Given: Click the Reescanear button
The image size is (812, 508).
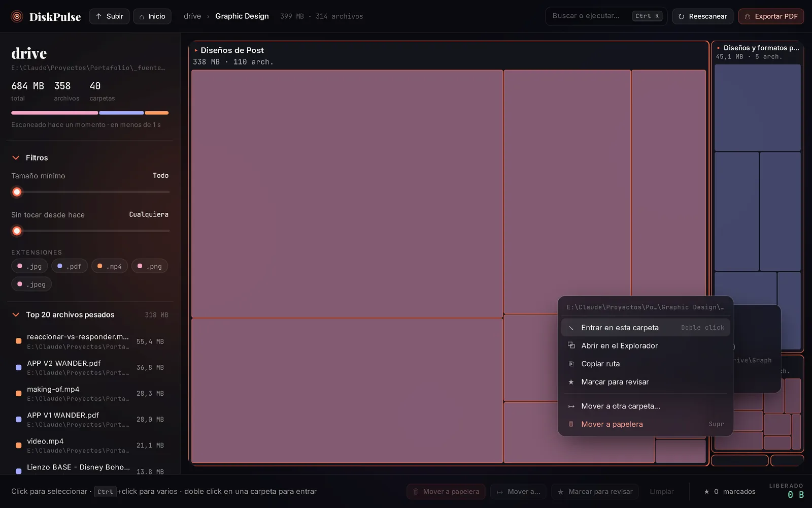Looking at the screenshot, I should (703, 16).
